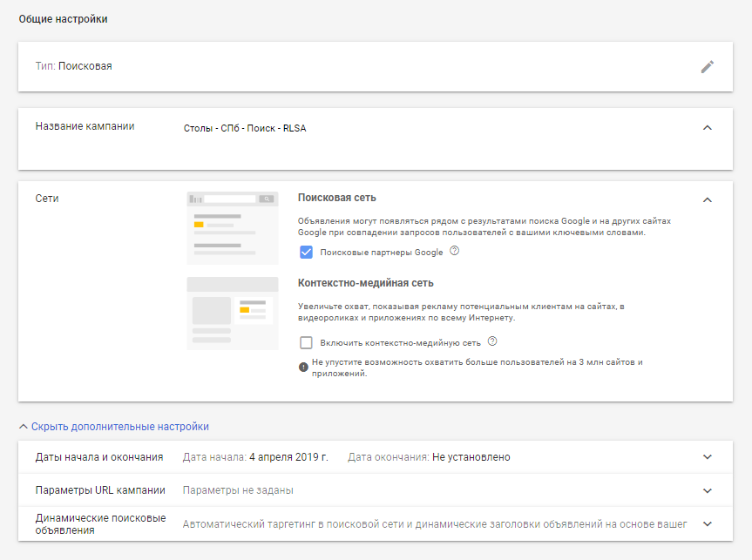The height and width of the screenshot is (560, 752).
Task: Click the campaign name Столы - СПб - Поиск - RLSA
Action: (245, 128)
